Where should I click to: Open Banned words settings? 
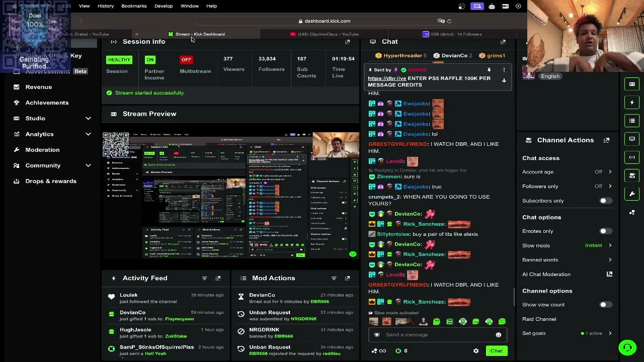coord(567,260)
